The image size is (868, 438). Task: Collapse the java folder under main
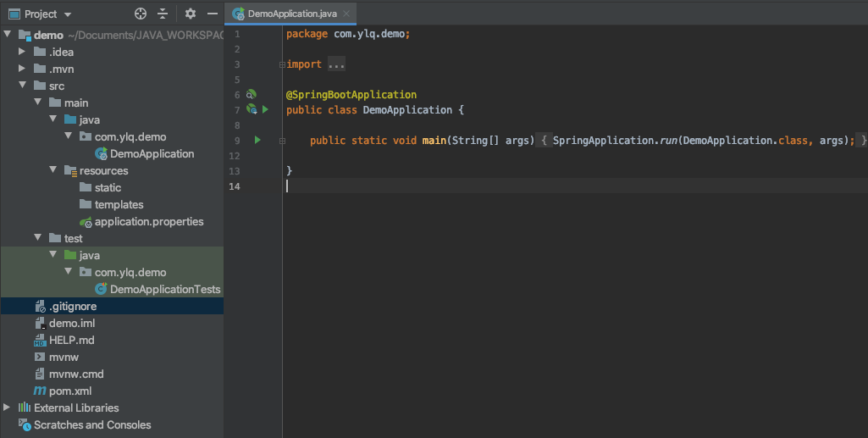[53, 119]
